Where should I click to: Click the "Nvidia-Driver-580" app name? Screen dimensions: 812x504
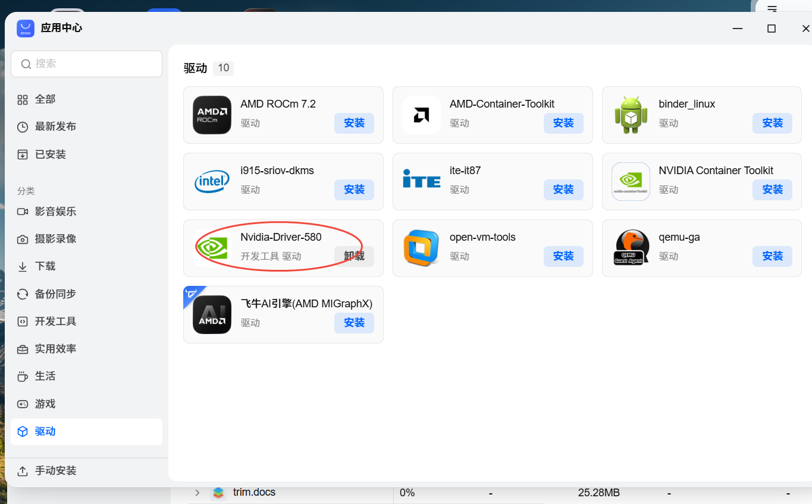(281, 237)
